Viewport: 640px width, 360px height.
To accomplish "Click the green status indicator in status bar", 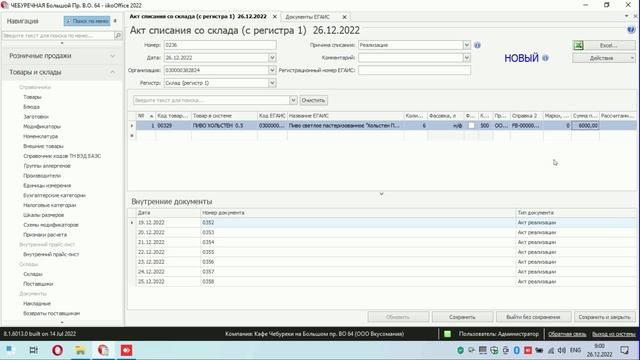I will (x=447, y=334).
